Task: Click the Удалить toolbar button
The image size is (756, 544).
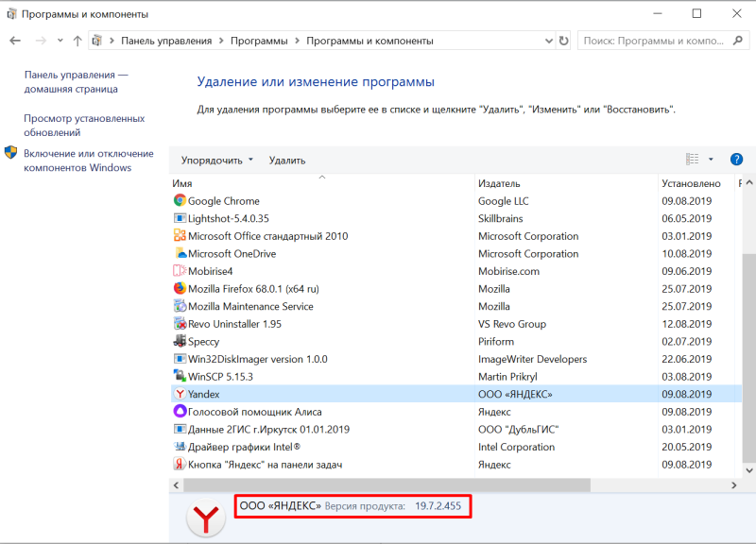Action: click(287, 160)
